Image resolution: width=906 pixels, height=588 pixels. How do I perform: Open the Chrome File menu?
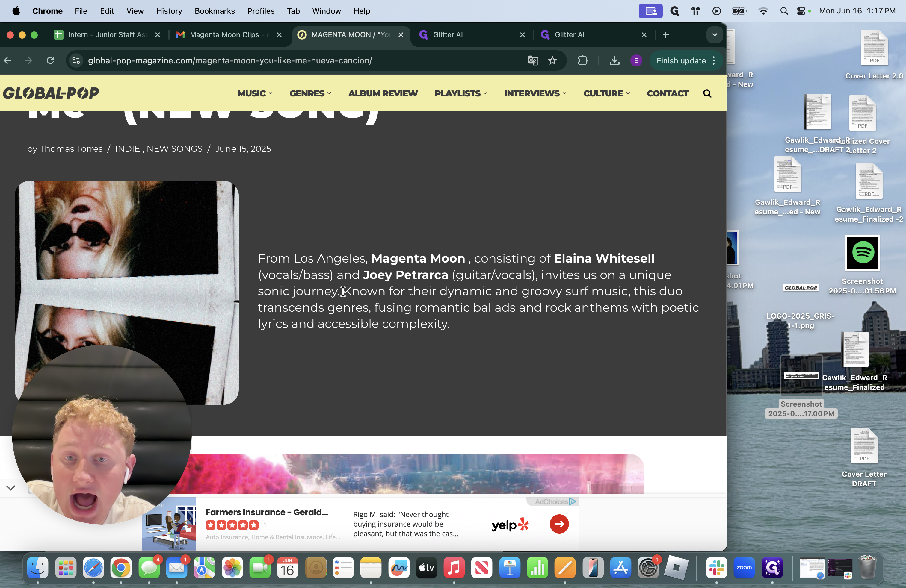point(81,11)
